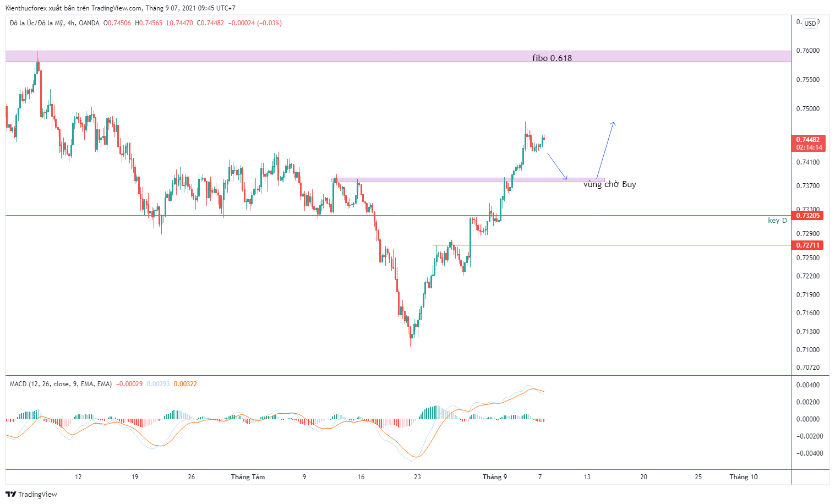
Task: Click the 0.75000 price axis label
Action: coord(807,109)
